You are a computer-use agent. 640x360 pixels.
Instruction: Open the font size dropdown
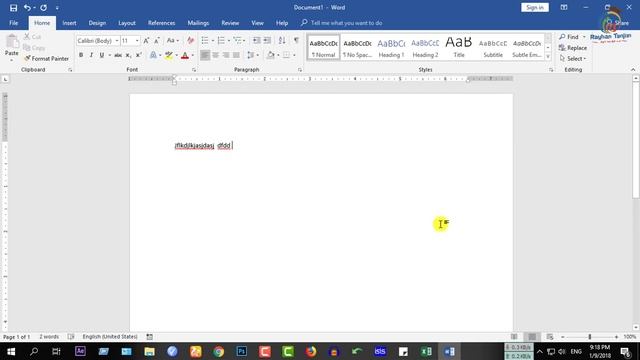click(x=137, y=41)
